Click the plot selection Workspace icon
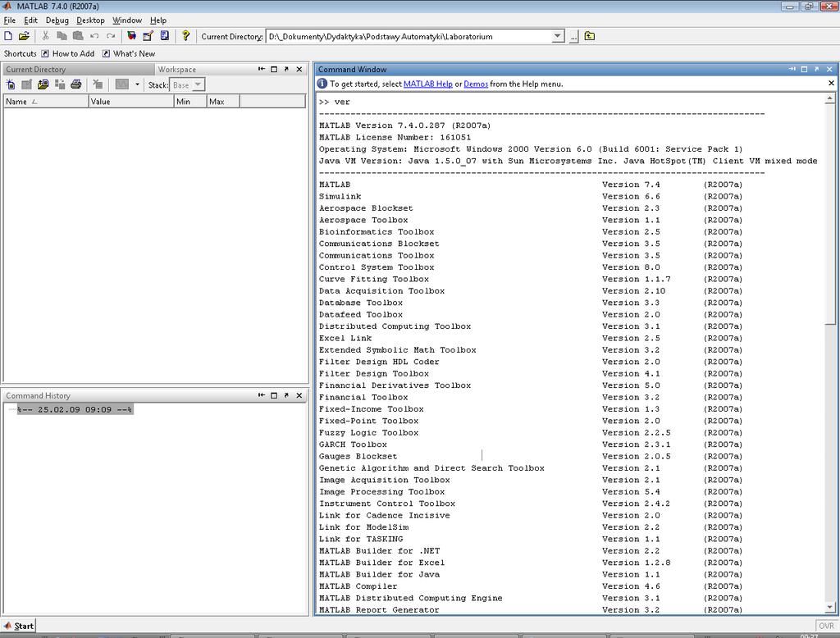 pyautogui.click(x=122, y=84)
